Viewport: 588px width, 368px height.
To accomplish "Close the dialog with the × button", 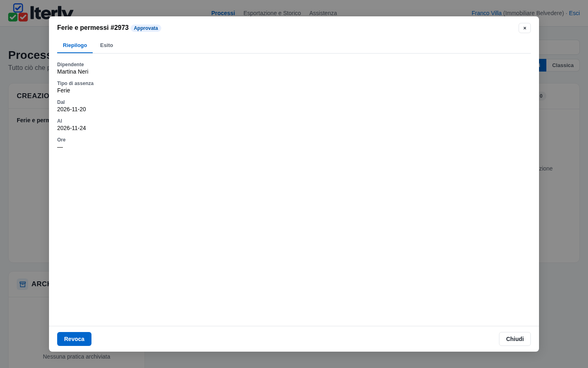I will click(x=525, y=28).
